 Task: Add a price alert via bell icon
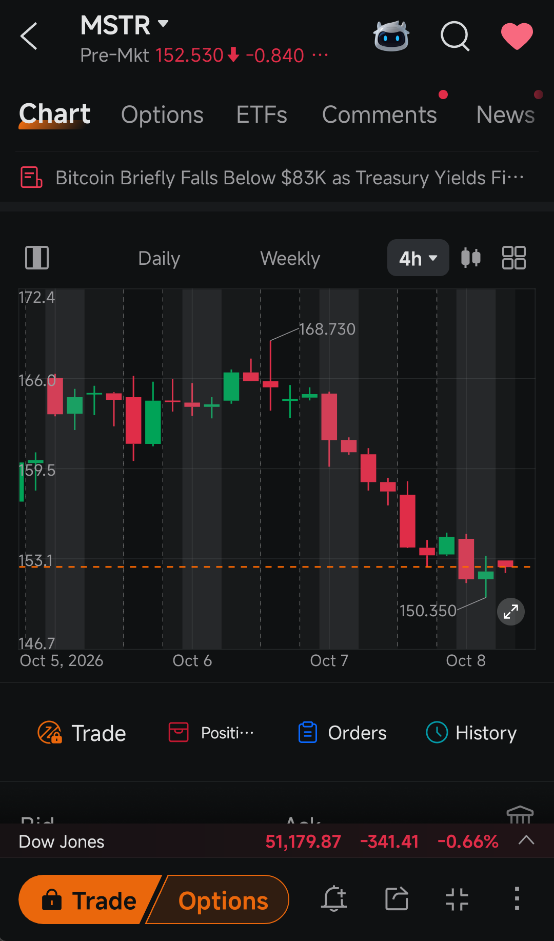point(335,899)
